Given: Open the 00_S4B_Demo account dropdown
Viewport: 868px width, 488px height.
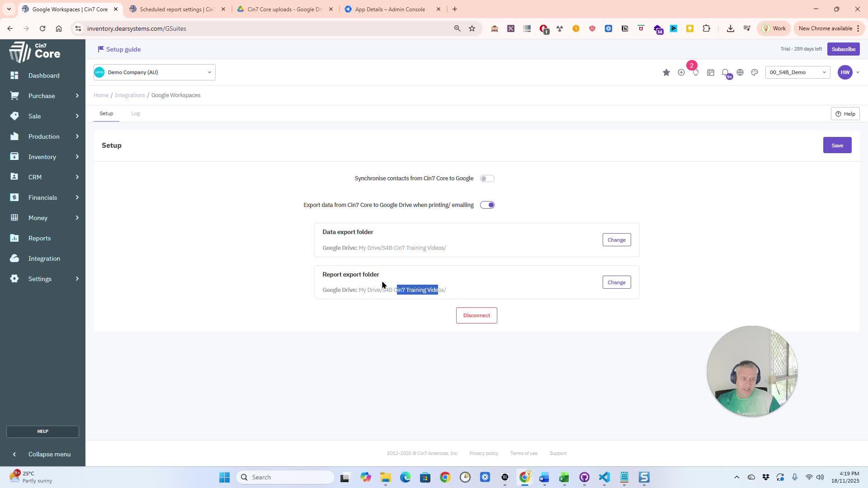Looking at the screenshot, I should pyautogui.click(x=797, y=72).
